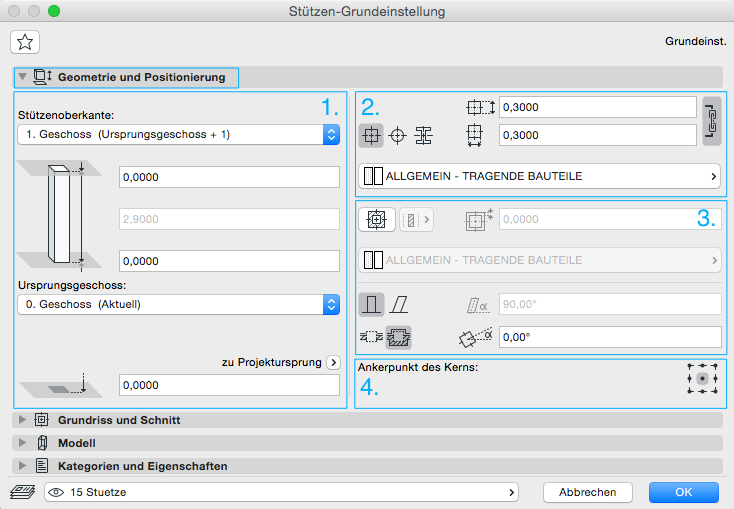Open the zu Projektursprung arrow menu
This screenshot has height=509, width=734.
(x=334, y=362)
